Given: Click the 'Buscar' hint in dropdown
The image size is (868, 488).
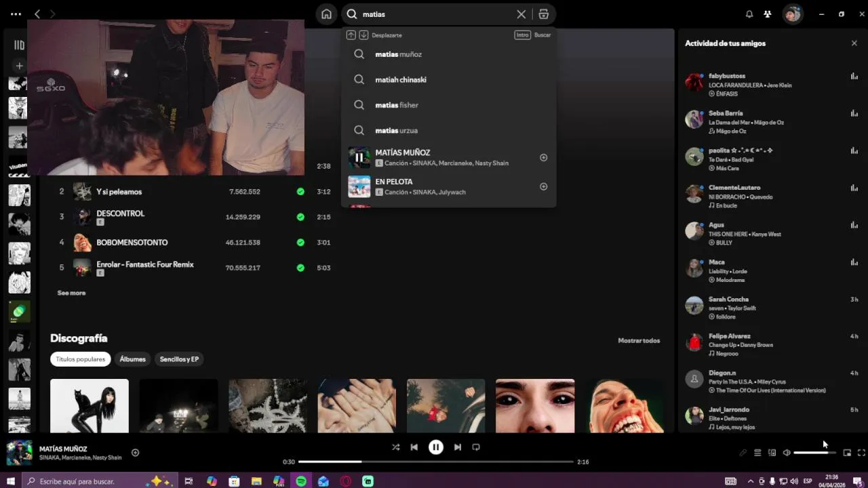Looking at the screenshot, I should [x=542, y=35].
